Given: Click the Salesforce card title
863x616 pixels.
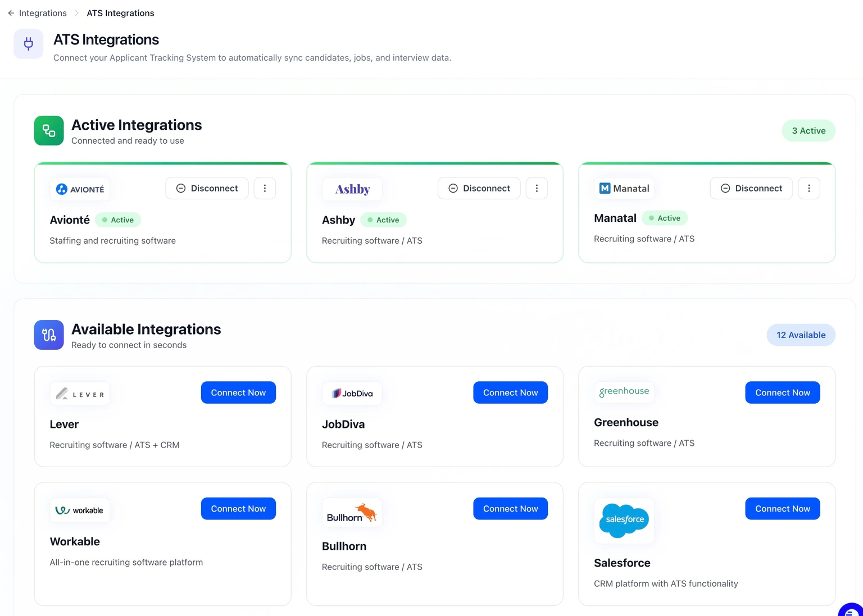Looking at the screenshot, I should 622,563.
